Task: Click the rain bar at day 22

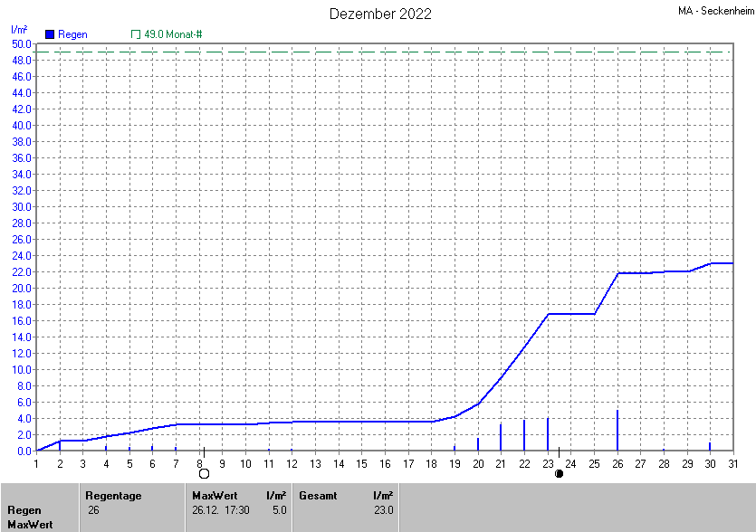Action: (524, 435)
